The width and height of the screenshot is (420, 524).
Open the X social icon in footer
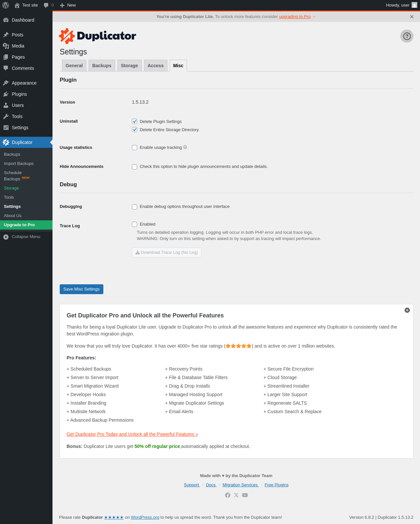tap(236, 495)
